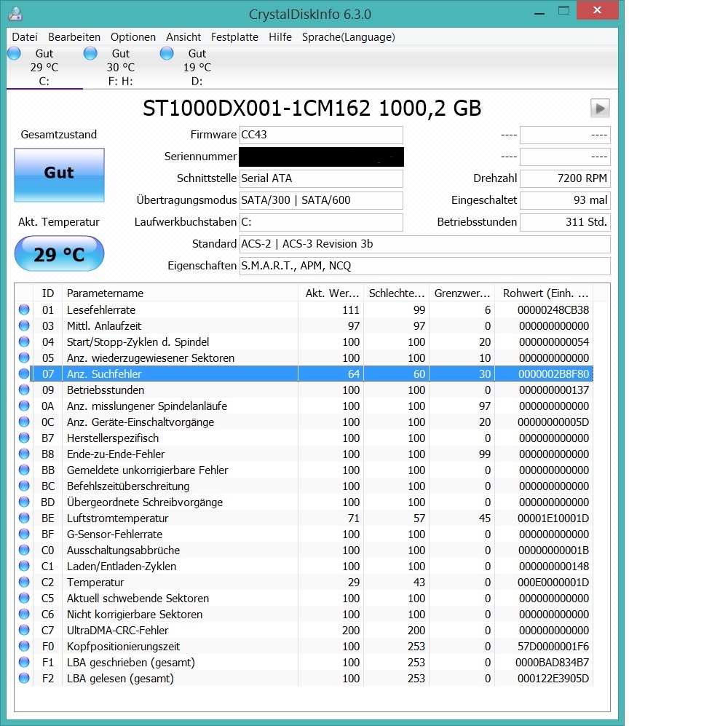Click the Drehzahl 7200 RPM field
This screenshot has width=728, height=726.
coord(565,178)
